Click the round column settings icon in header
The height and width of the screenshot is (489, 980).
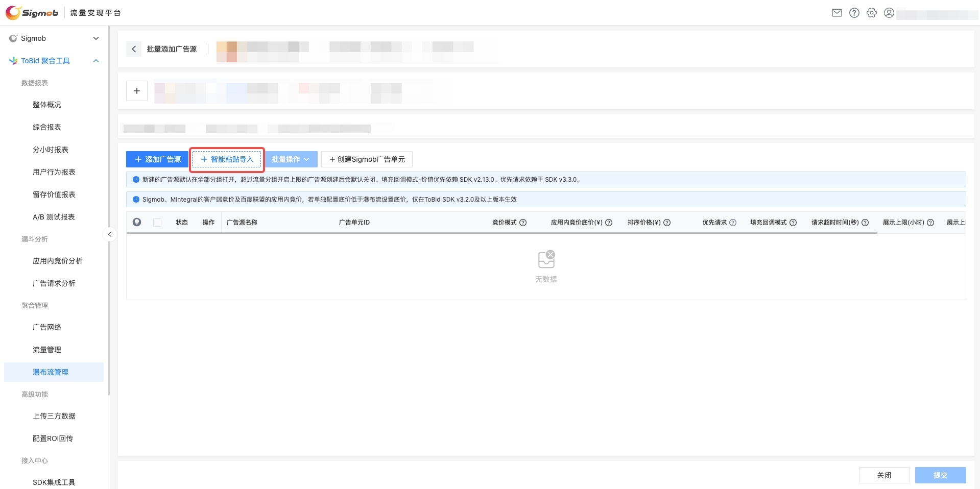pyautogui.click(x=137, y=222)
